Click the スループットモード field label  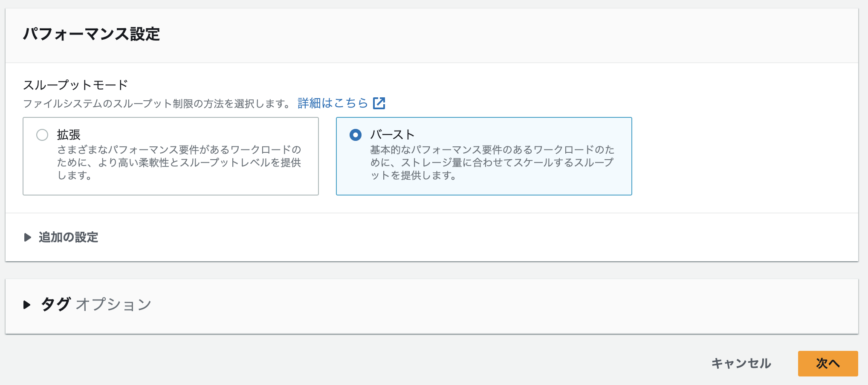tap(75, 85)
